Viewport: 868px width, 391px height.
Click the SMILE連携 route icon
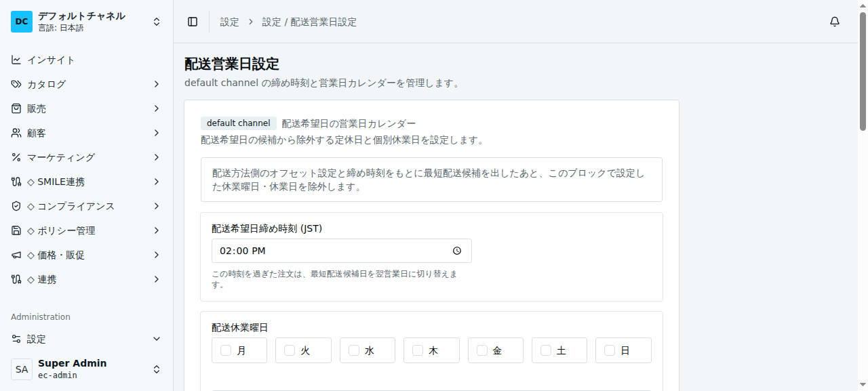16,182
